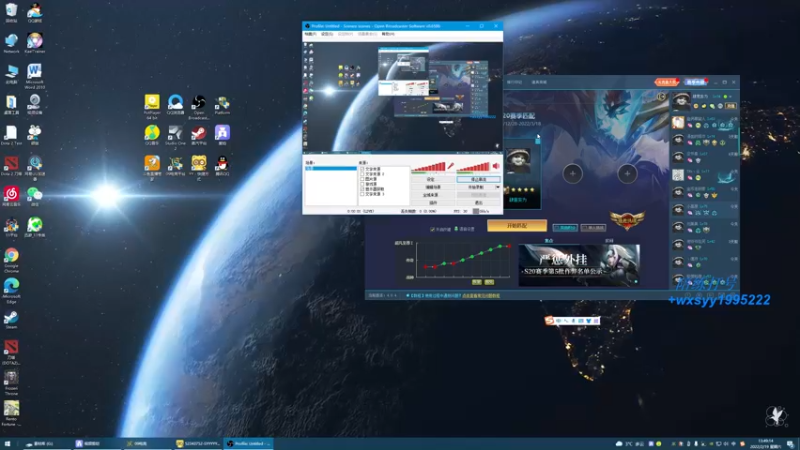Open the yellow YY cat desktop icon
The height and width of the screenshot is (450, 800).
(199, 167)
